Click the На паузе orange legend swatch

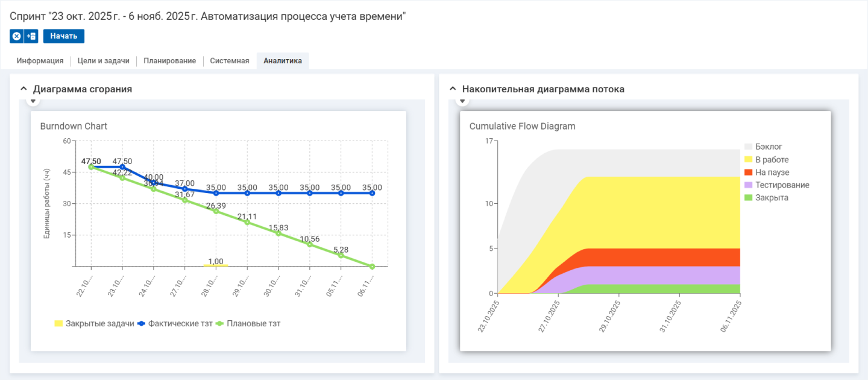(x=749, y=173)
